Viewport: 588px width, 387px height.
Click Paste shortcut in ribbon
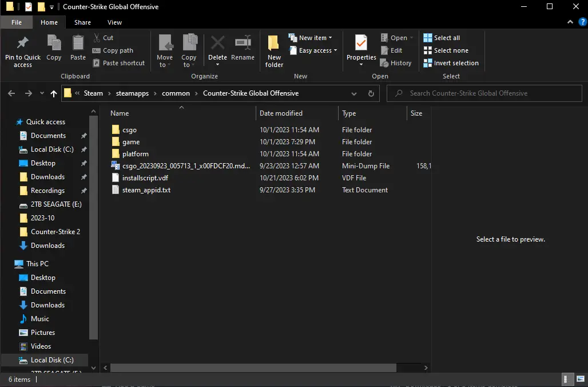pos(119,63)
